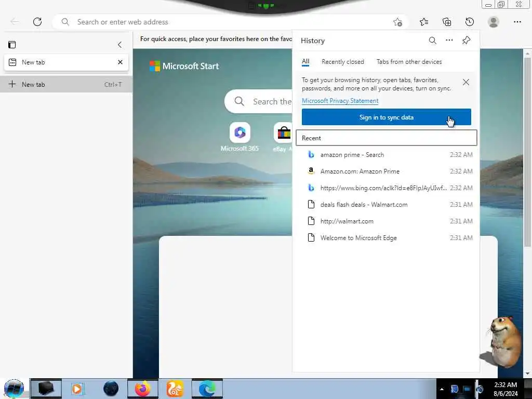Collapse the vertical tabs pane
The image size is (532, 399).
coord(120,45)
